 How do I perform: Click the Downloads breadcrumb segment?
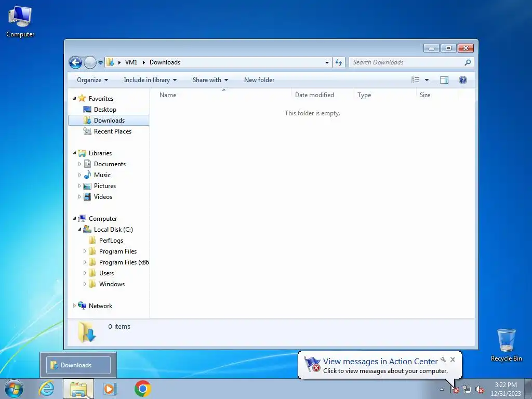tap(165, 62)
